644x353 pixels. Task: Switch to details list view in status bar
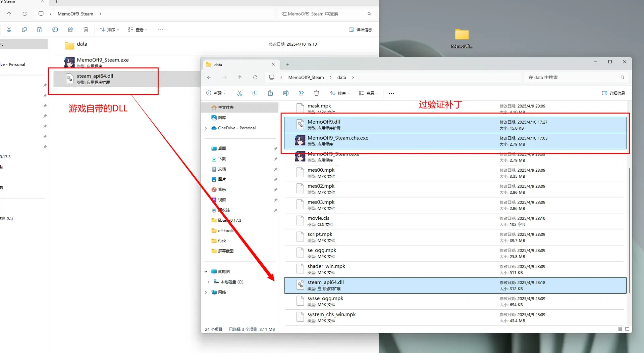pyautogui.click(x=620, y=329)
